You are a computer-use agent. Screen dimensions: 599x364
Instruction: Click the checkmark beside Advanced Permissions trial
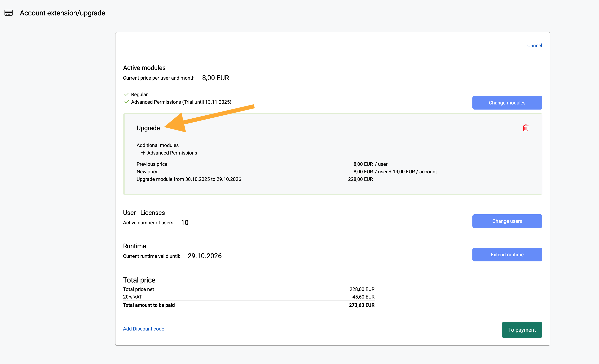(x=126, y=102)
